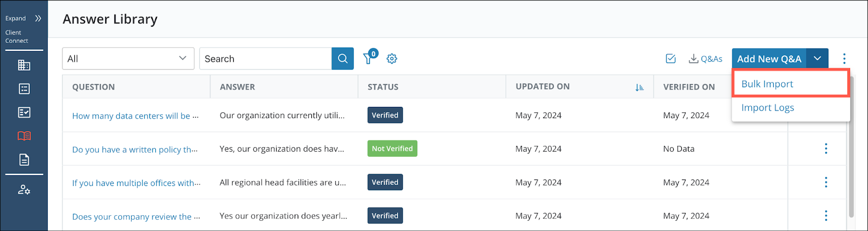Click the Add New Q&A button
The width and height of the screenshot is (868, 231).
pos(769,59)
